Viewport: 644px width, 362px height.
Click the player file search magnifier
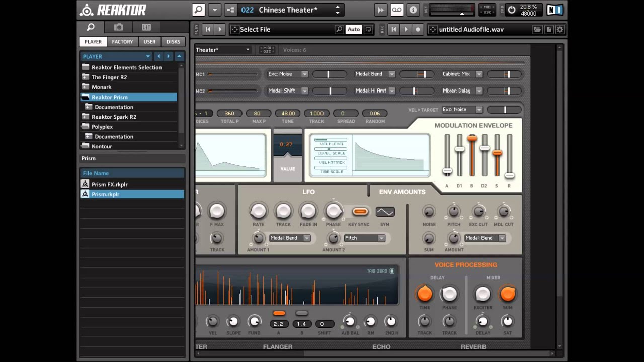pyautogui.click(x=340, y=30)
